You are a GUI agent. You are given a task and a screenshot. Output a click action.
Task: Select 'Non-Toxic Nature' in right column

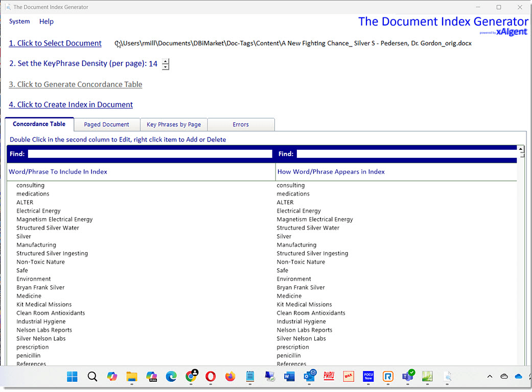tap(300, 262)
